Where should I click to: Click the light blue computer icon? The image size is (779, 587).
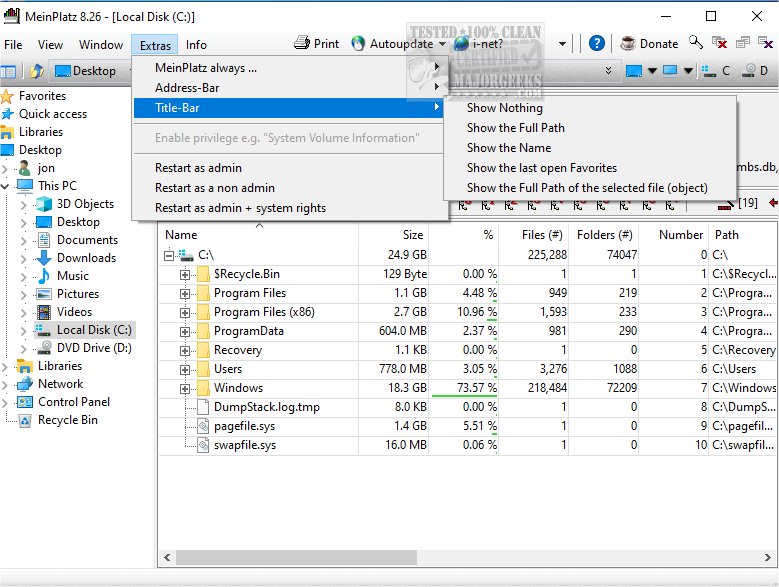670,71
